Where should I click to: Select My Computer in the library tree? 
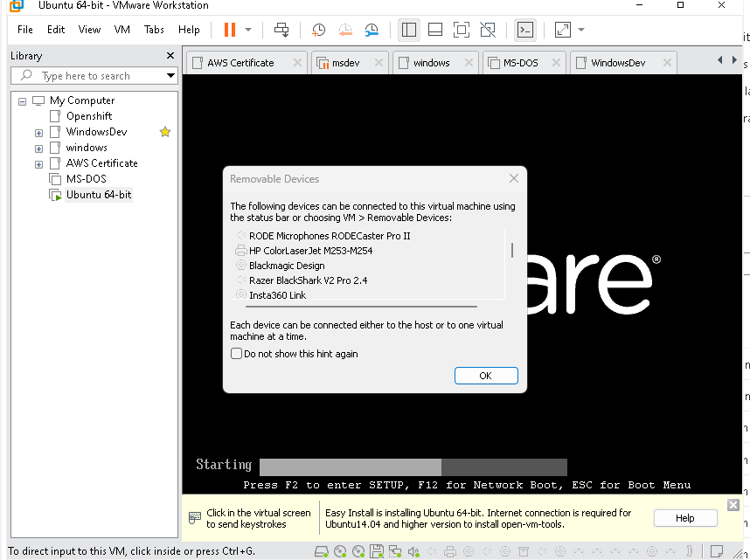pos(82,100)
